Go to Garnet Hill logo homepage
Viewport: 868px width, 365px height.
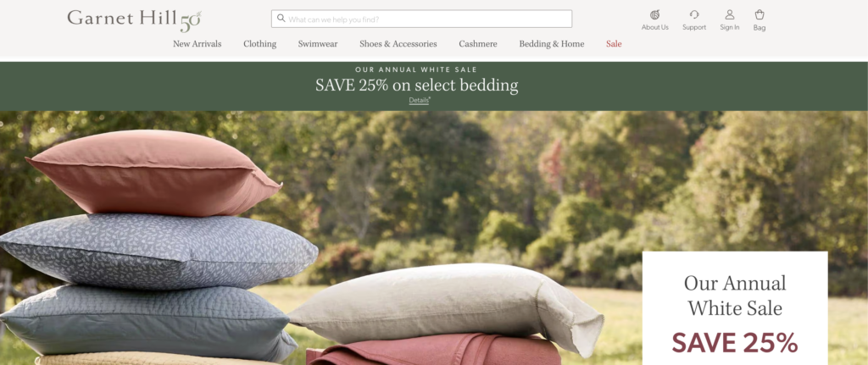click(x=134, y=20)
